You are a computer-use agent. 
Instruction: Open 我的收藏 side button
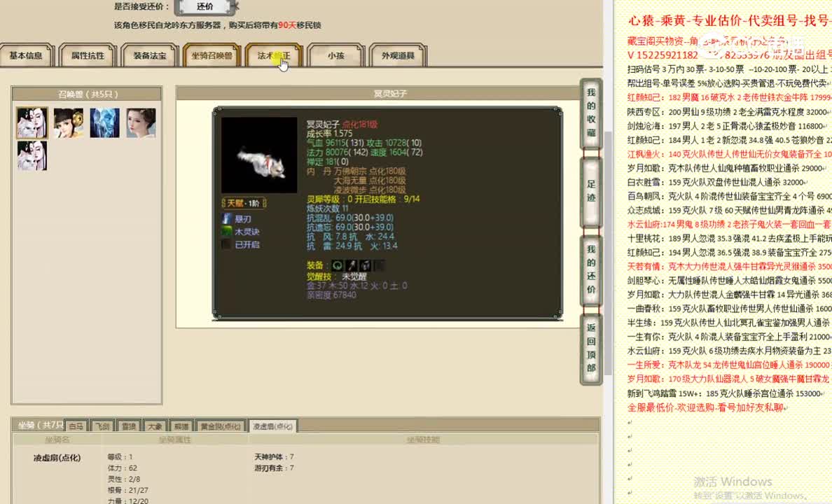tap(591, 113)
